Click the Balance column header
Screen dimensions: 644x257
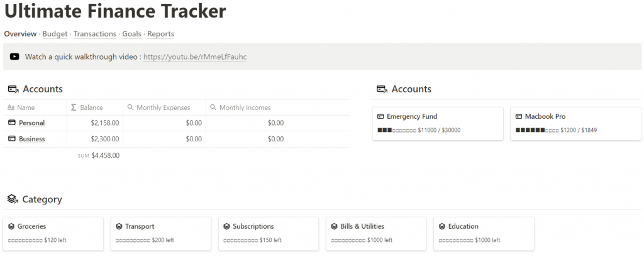click(x=91, y=107)
